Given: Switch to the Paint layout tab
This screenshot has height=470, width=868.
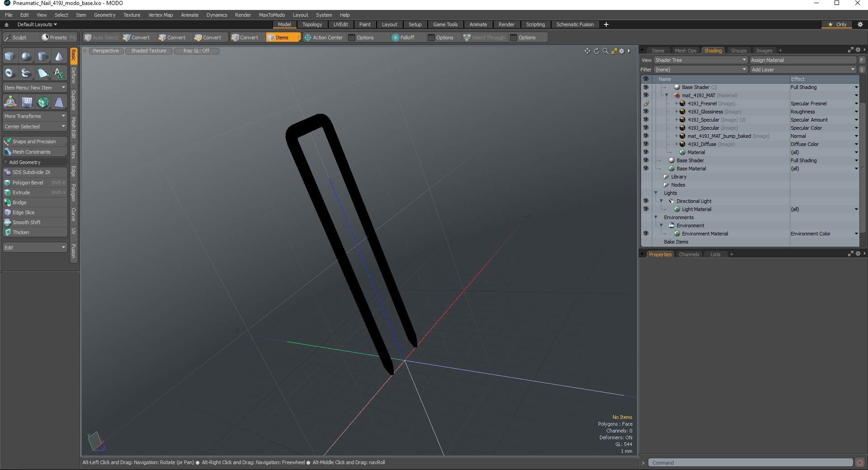Looking at the screenshot, I should (x=365, y=24).
